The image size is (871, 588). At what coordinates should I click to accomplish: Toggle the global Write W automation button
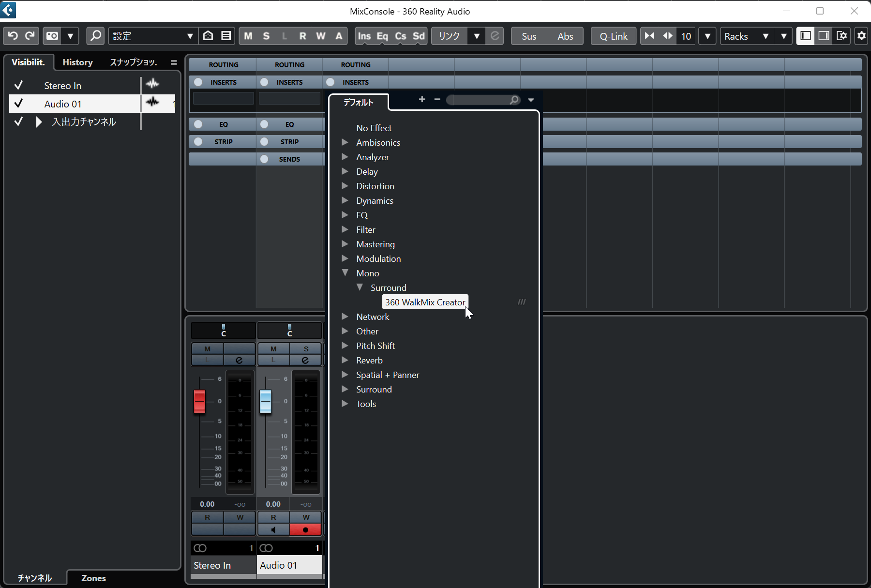pos(321,36)
